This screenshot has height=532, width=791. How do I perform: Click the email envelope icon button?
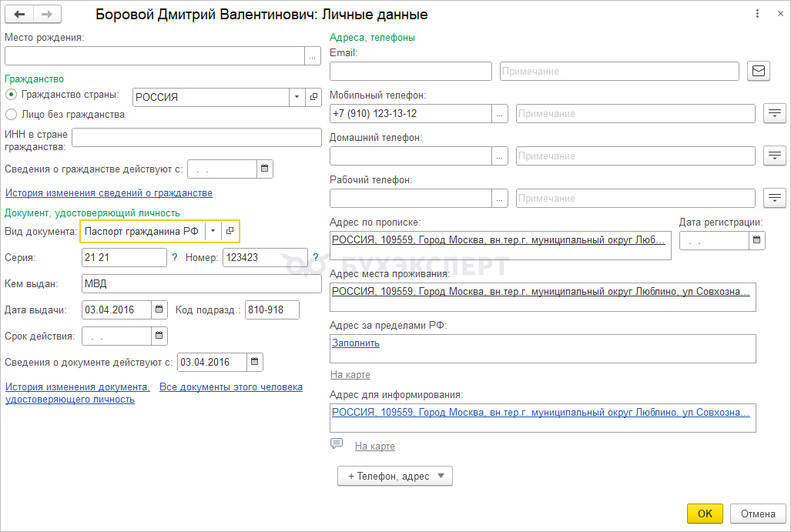pos(759,72)
